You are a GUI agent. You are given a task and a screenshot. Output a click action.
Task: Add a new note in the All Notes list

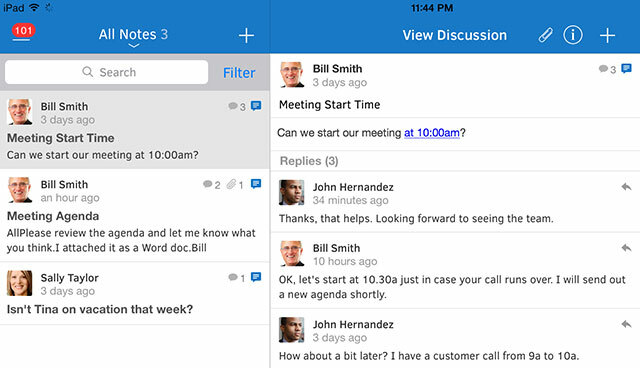tap(246, 35)
